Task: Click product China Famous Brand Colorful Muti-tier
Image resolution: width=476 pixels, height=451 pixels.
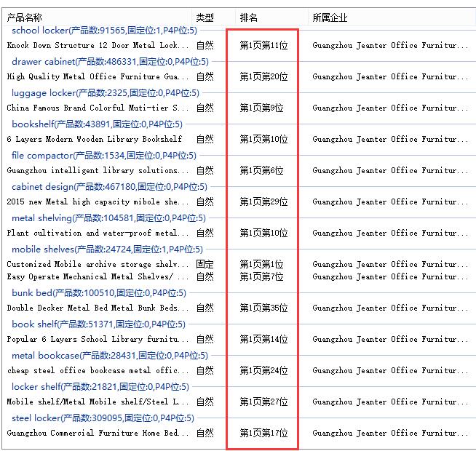Action: click(98, 108)
